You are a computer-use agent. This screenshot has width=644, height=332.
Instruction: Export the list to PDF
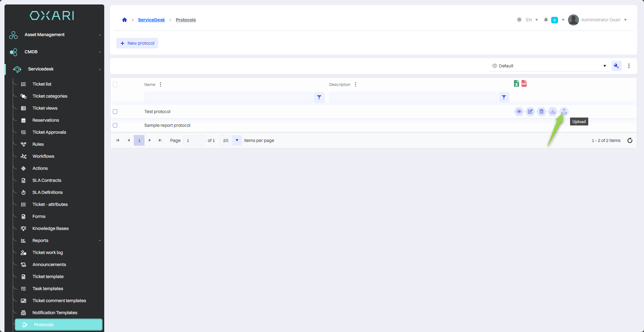pos(524,84)
